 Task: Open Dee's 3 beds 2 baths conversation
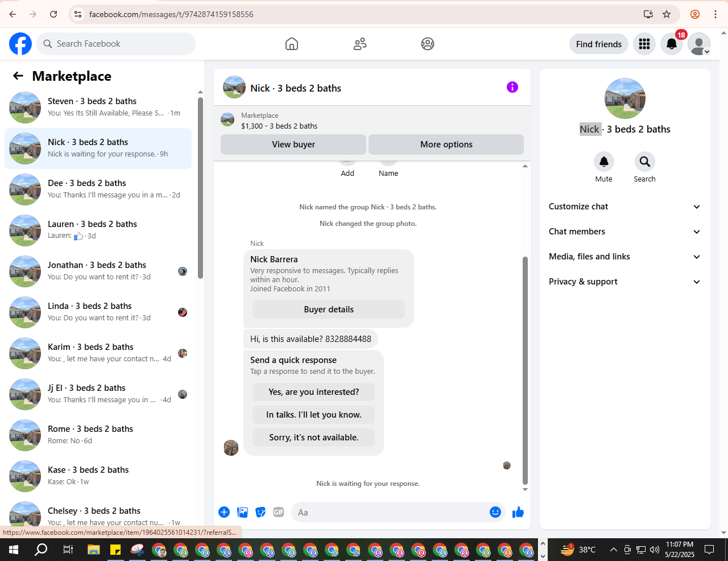coord(98,189)
